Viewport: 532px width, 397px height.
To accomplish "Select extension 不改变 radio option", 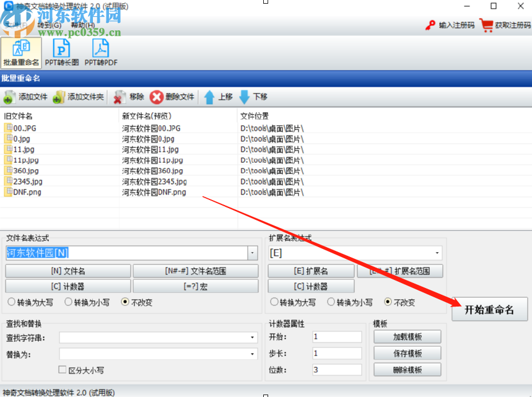I will pos(388,302).
